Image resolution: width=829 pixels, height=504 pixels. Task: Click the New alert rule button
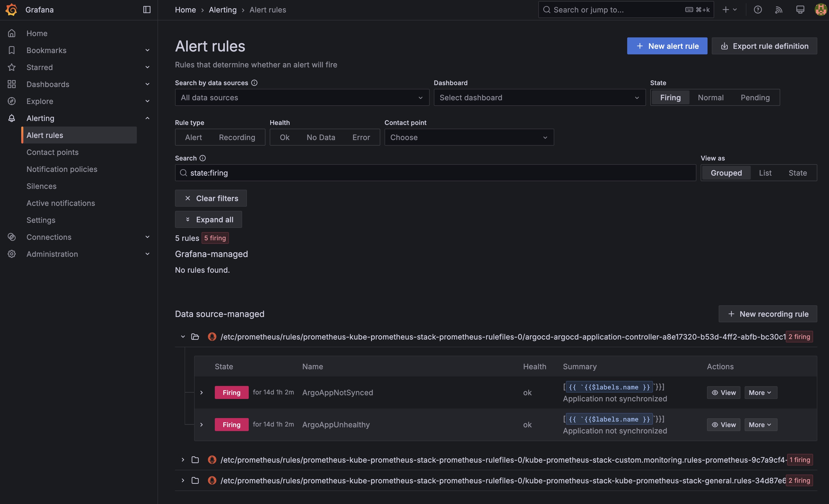point(666,46)
